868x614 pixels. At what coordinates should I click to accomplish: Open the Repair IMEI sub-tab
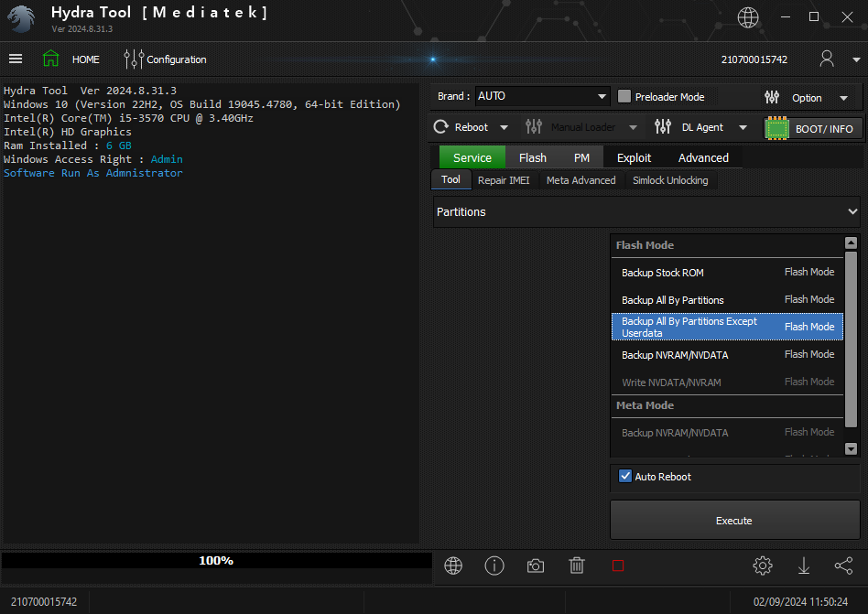tap(504, 180)
